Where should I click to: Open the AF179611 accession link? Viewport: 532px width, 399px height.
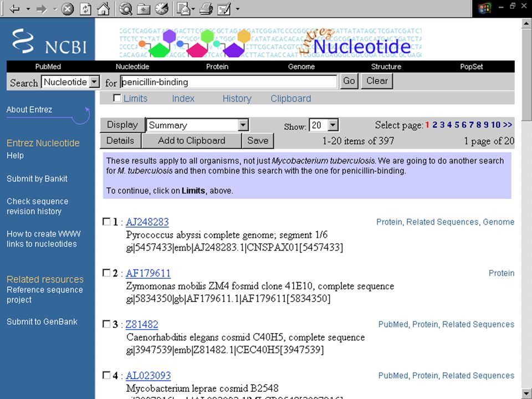click(149, 273)
